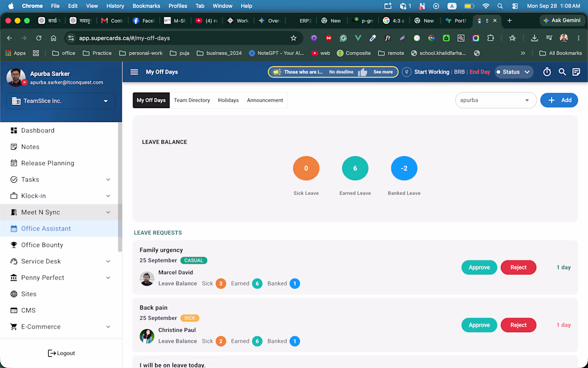Expand the Klock-in sidebar section
The width and height of the screenshot is (588, 368).
point(108,196)
